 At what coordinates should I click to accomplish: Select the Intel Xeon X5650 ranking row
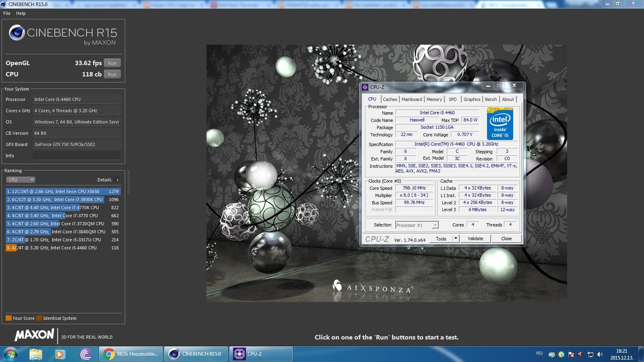tap(63, 191)
